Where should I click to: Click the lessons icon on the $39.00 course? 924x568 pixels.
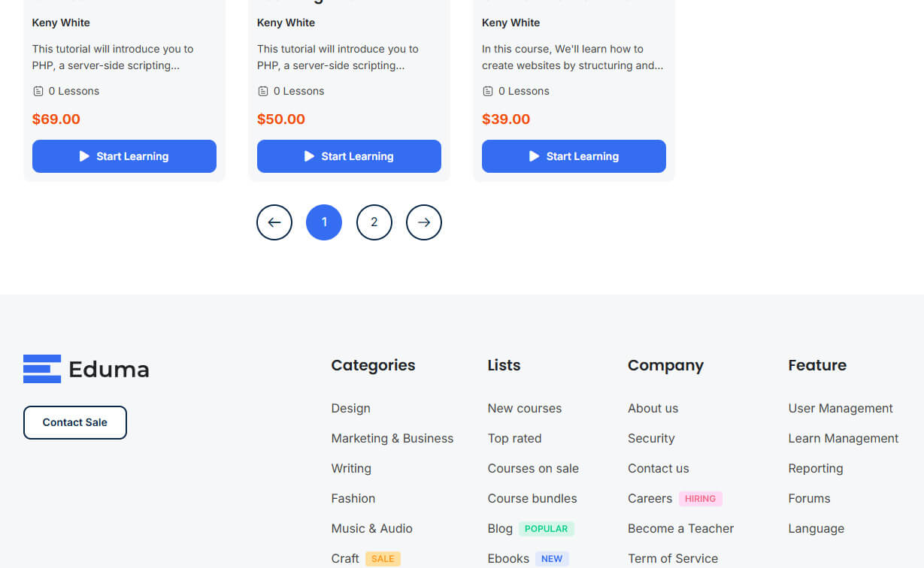[488, 91]
